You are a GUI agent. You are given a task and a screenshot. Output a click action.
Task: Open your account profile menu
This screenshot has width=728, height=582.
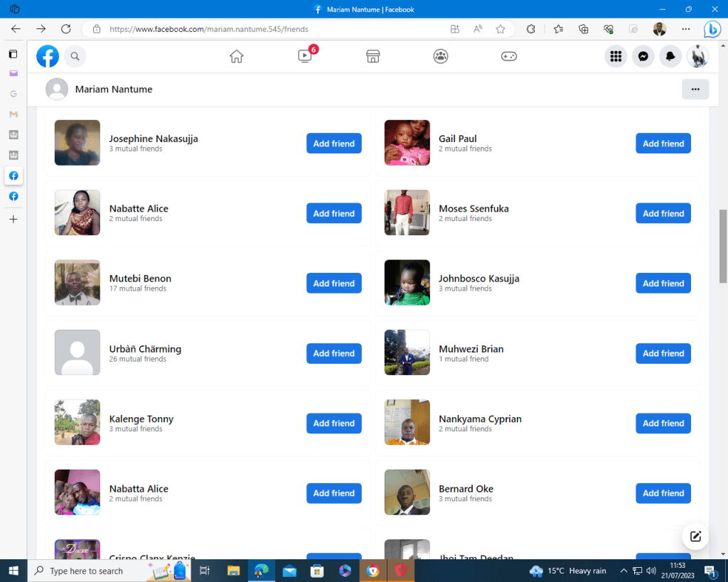[x=697, y=56]
